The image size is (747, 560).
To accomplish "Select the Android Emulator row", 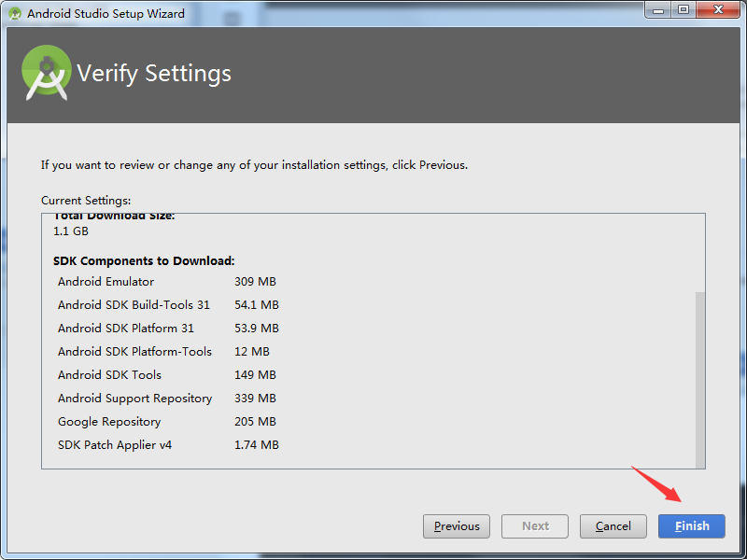I will pos(167,282).
